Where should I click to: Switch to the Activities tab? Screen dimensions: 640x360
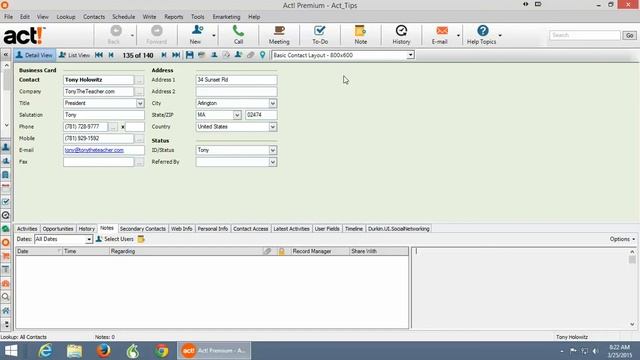click(27, 229)
